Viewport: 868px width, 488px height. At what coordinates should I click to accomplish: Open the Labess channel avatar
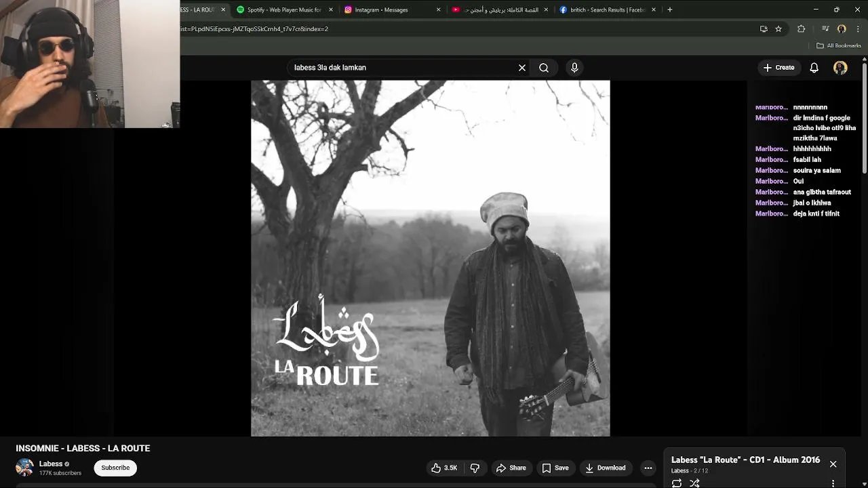tap(24, 468)
